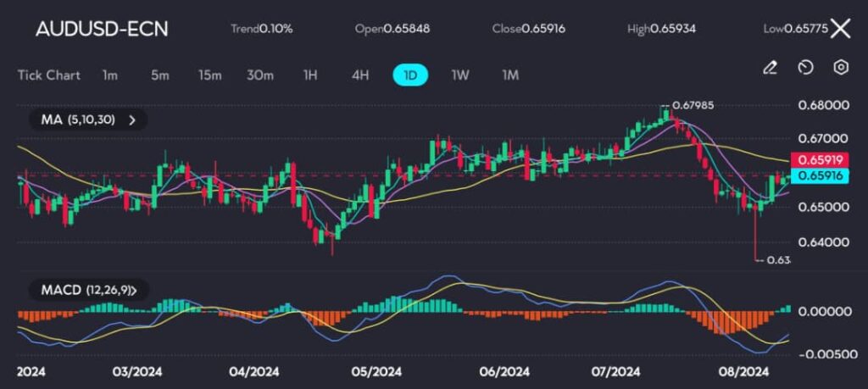The image size is (868, 389).
Task: Click the AUDUSD-ECN symbol title
Action: [x=102, y=29]
